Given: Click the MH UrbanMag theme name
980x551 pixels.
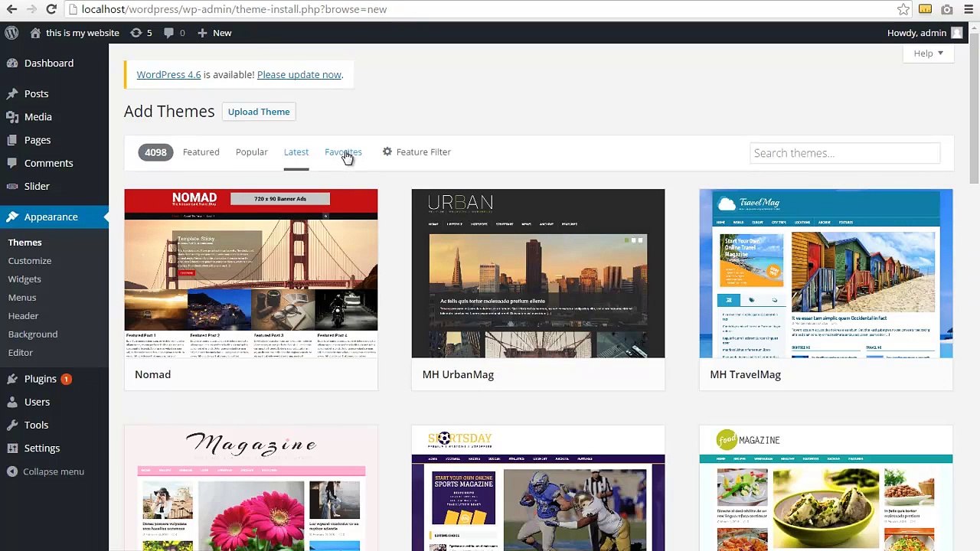Looking at the screenshot, I should click(458, 374).
